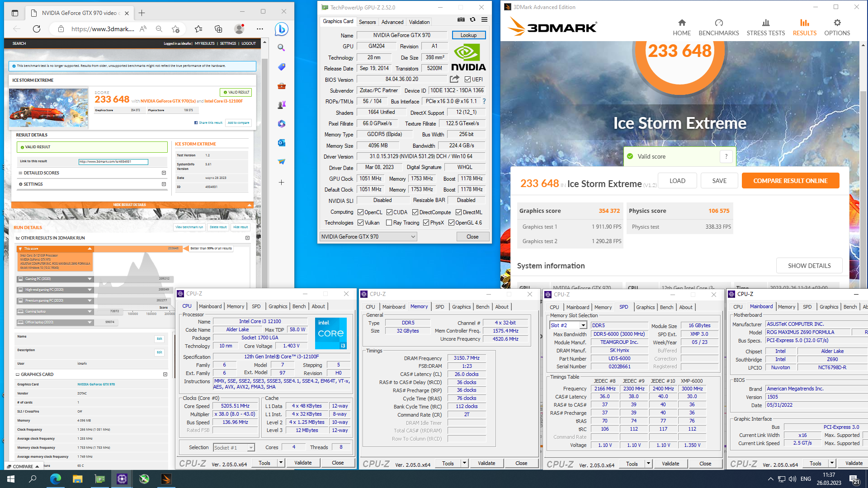Image resolution: width=868 pixels, height=488 pixels.
Task: Open new Edge tab
Action: (142, 13)
